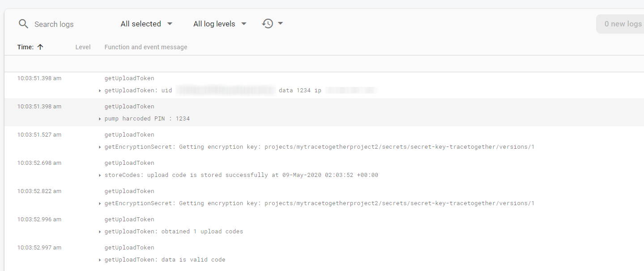Expand the second getEncryptionSecret log entry
The image size is (644, 271).
click(99, 203)
